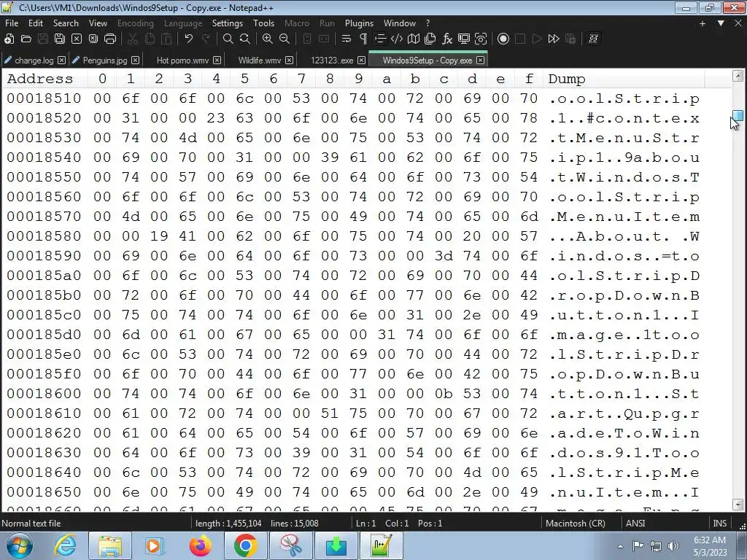This screenshot has width=747, height=560.
Task: Open Google Chrome from the taskbar
Action: [x=245, y=545]
